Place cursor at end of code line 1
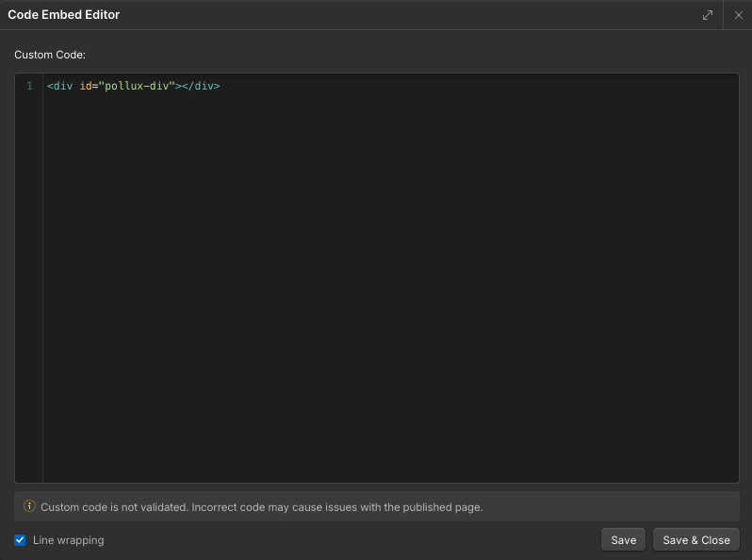Image resolution: width=752 pixels, height=560 pixels. [221, 86]
